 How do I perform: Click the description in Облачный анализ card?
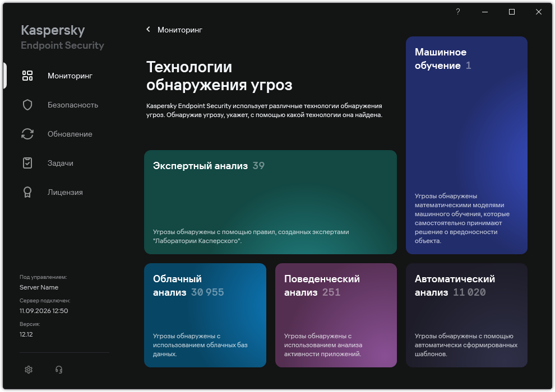point(200,345)
